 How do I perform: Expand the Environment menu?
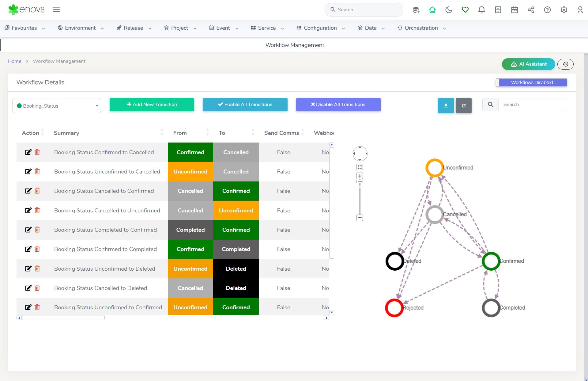click(x=81, y=28)
